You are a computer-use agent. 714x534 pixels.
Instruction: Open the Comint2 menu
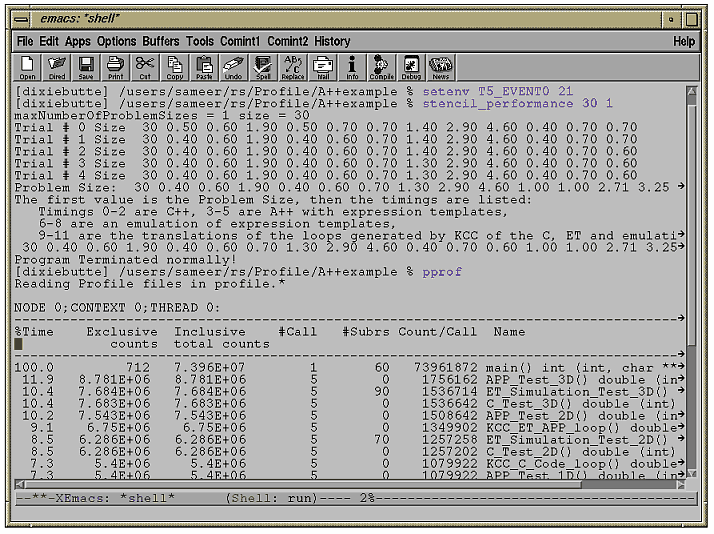[x=287, y=41]
